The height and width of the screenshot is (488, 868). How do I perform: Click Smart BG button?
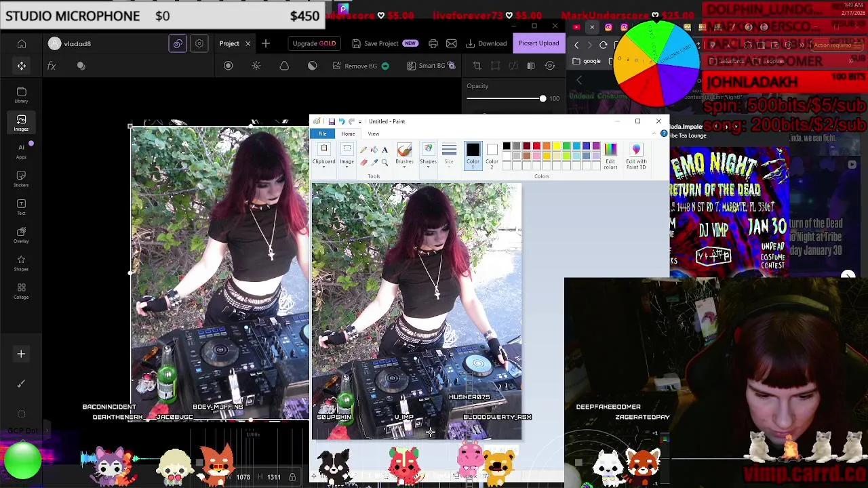[x=431, y=66]
